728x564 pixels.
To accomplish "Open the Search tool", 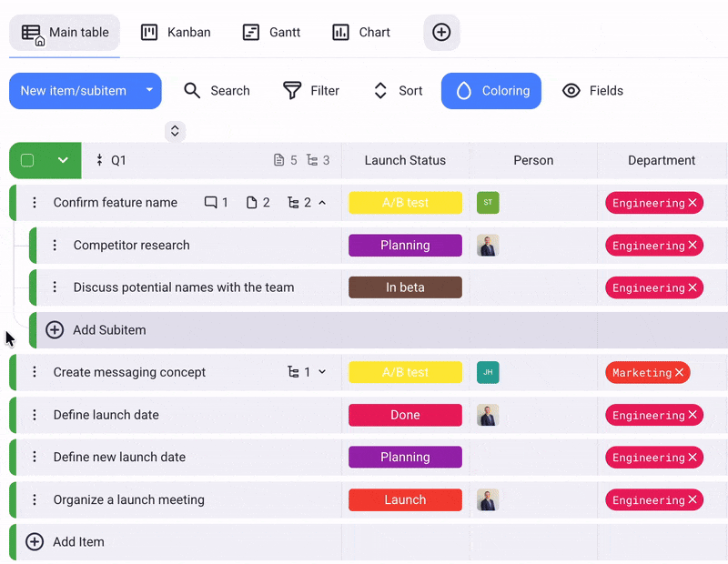I will coord(217,91).
